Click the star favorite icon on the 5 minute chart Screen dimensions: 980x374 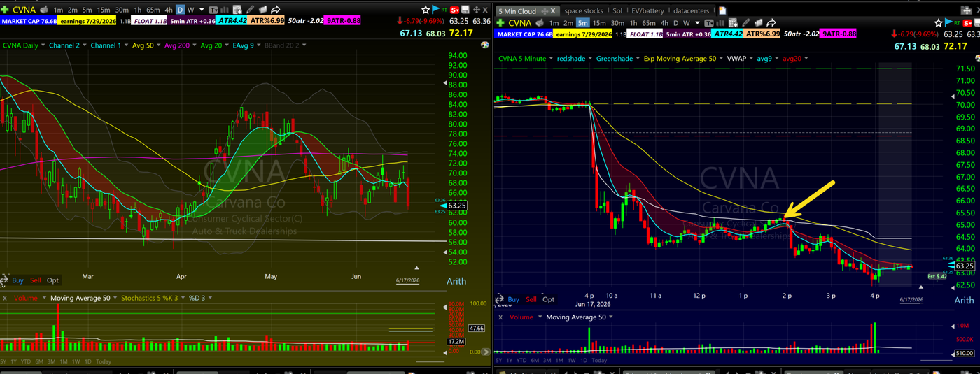tap(939, 23)
